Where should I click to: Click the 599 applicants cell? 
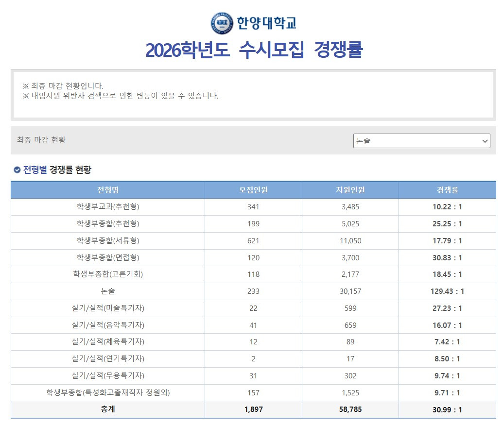click(x=350, y=309)
